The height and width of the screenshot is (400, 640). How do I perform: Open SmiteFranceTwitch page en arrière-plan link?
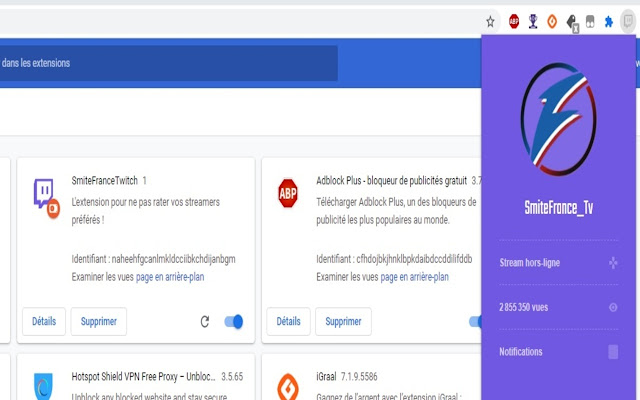pyautogui.click(x=170, y=277)
